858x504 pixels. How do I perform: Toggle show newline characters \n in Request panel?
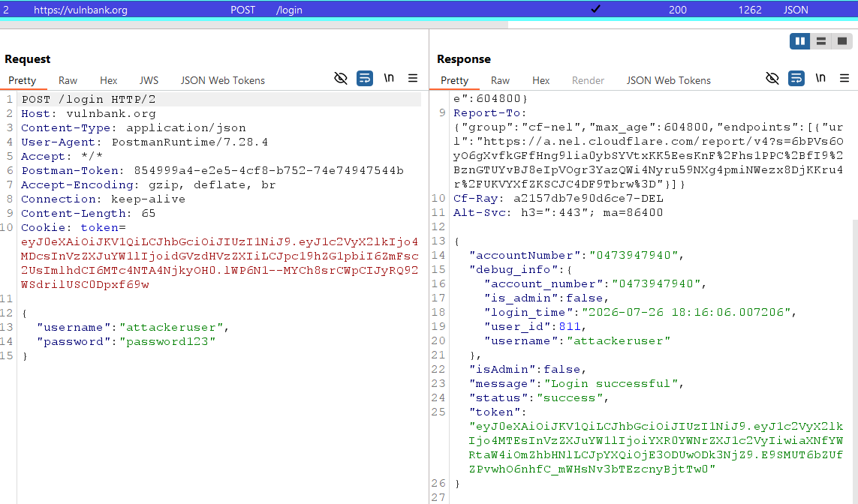(x=389, y=77)
